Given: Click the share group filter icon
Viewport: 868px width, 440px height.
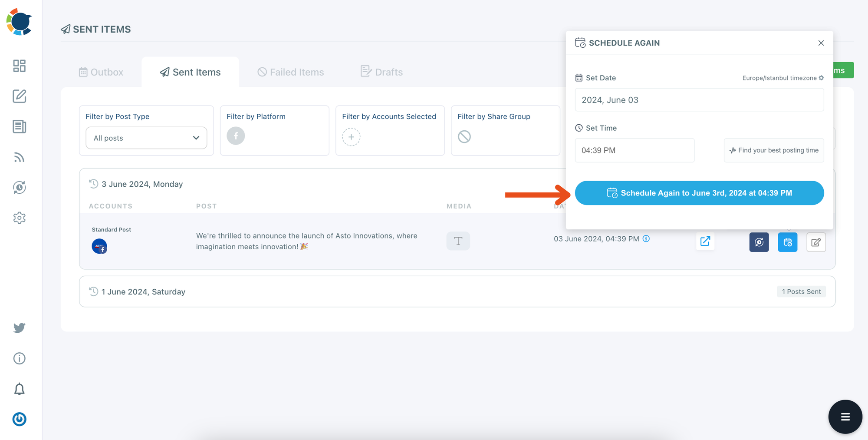Looking at the screenshot, I should (464, 137).
